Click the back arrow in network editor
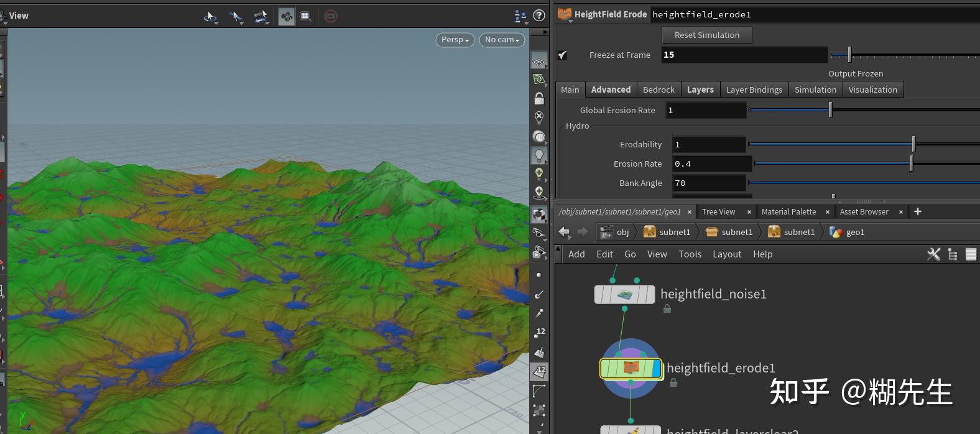Image resolution: width=980 pixels, height=434 pixels. 564,232
